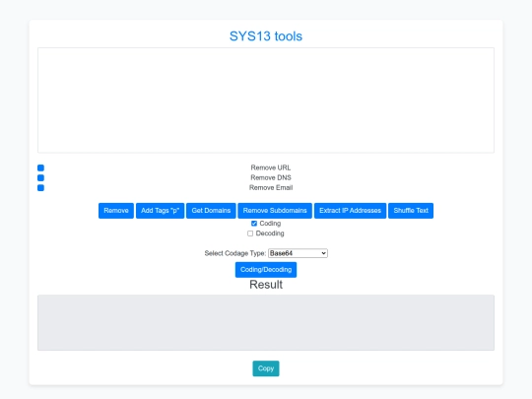Click the Shuffle Text button
This screenshot has width=532, height=399.
point(411,211)
